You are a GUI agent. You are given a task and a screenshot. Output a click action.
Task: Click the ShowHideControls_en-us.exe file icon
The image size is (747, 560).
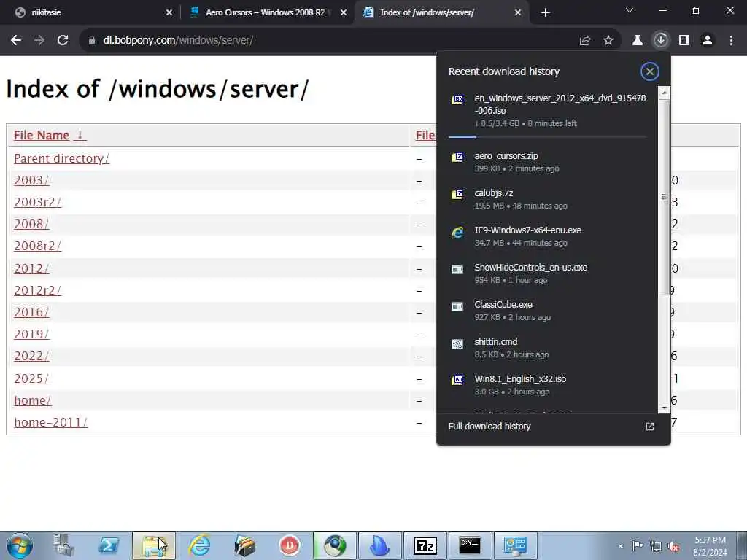pyautogui.click(x=457, y=269)
